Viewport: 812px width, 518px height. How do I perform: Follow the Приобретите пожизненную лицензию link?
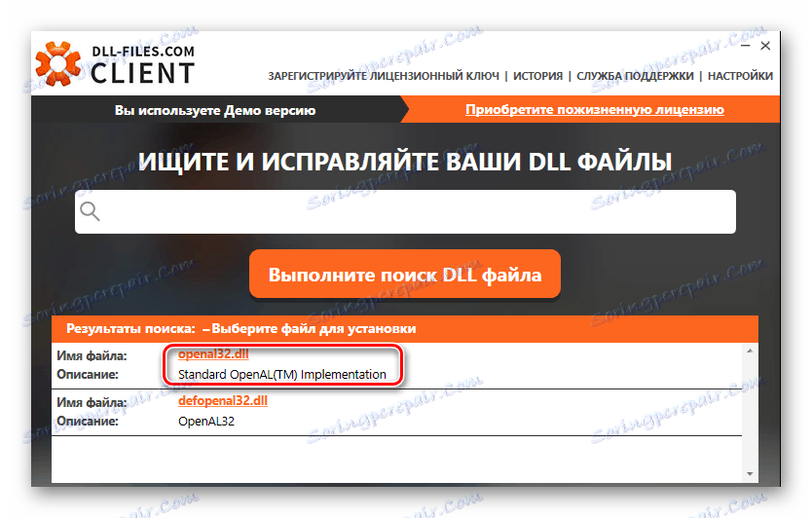point(595,110)
